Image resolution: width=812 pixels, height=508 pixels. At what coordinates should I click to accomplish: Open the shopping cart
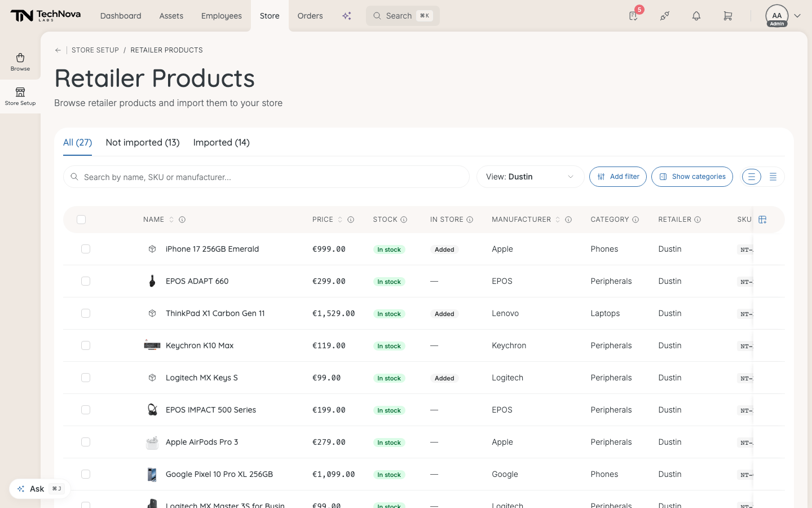(x=728, y=16)
